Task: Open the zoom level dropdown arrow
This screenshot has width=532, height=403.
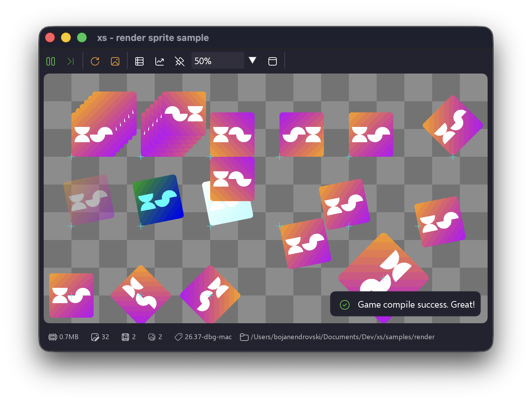Action: tap(252, 60)
